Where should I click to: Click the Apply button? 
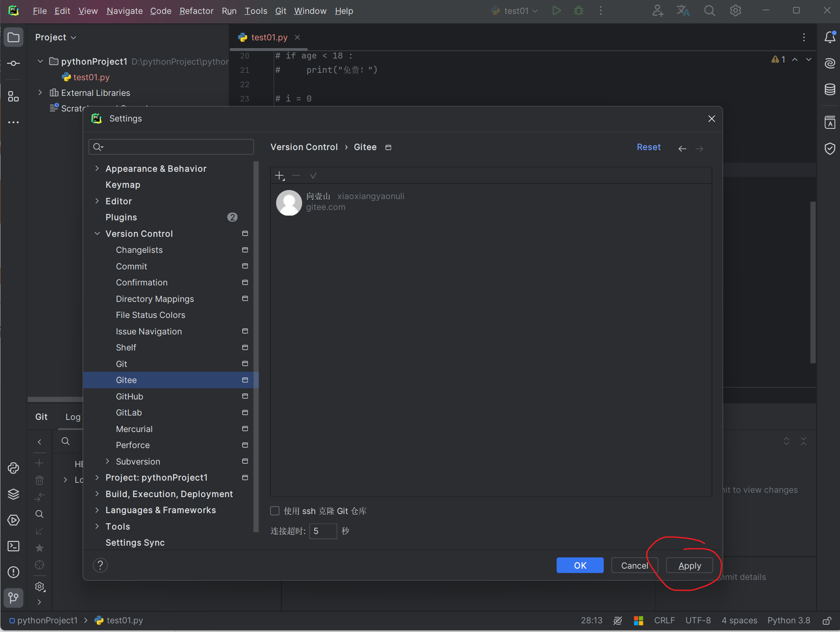tap(689, 566)
